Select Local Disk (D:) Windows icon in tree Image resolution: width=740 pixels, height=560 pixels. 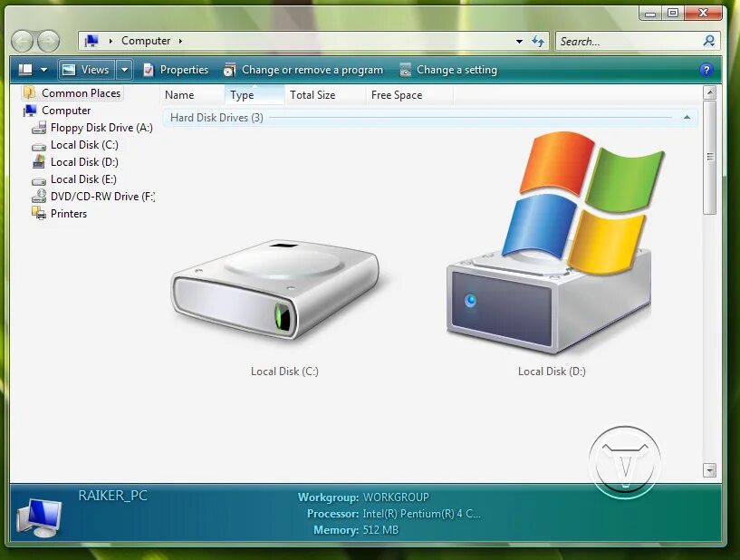(x=39, y=162)
